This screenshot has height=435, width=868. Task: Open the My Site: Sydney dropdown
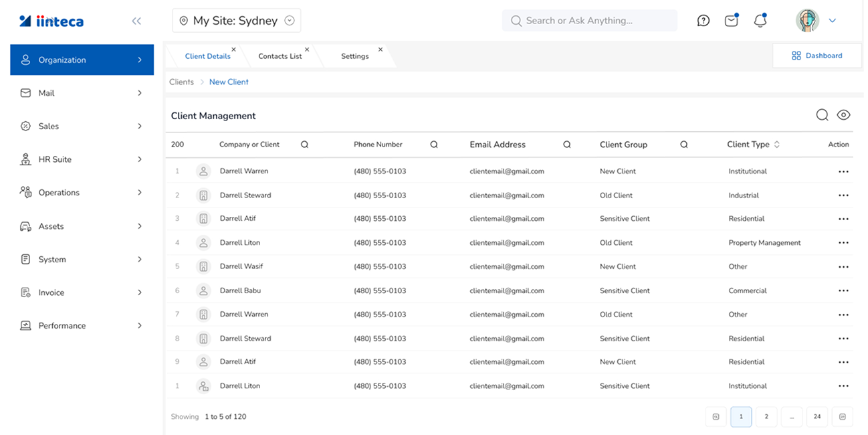(x=237, y=21)
